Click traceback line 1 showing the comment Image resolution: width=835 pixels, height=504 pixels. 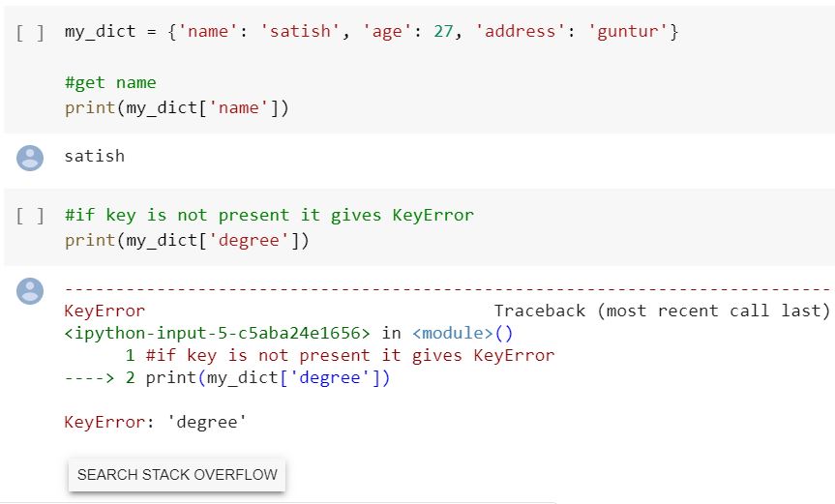tap(340, 355)
